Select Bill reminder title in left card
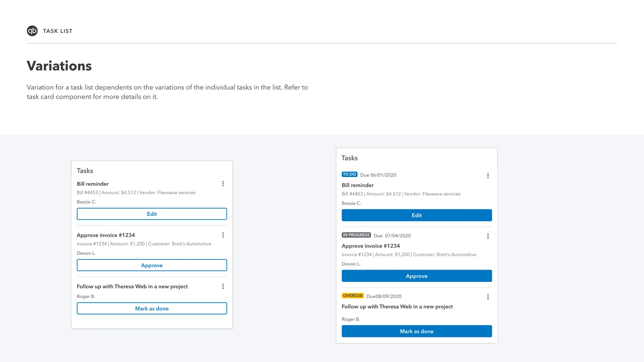The image size is (644, 362). pos(93,184)
